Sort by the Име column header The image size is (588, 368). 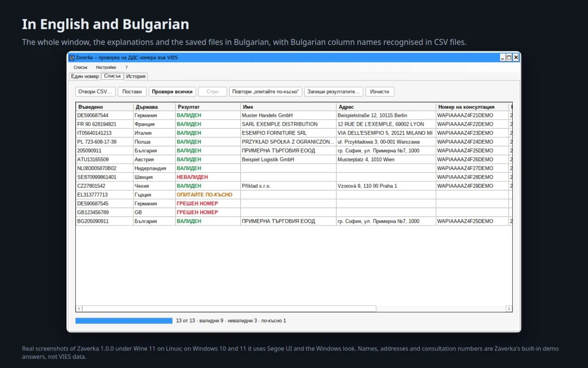[x=288, y=107]
